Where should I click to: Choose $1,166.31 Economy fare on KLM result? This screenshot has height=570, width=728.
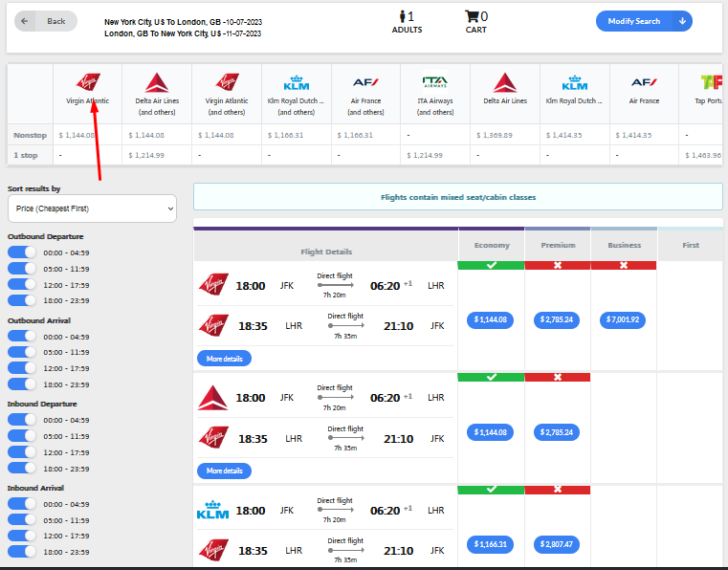click(x=491, y=544)
